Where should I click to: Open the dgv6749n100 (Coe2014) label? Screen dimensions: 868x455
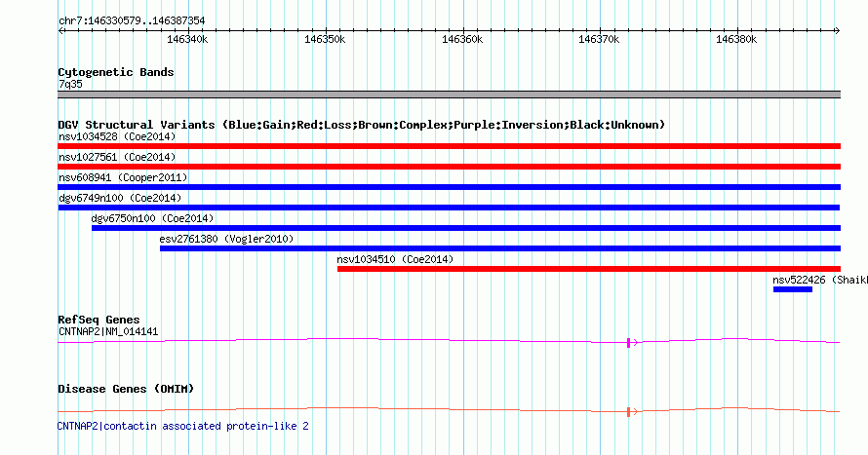(x=120, y=198)
